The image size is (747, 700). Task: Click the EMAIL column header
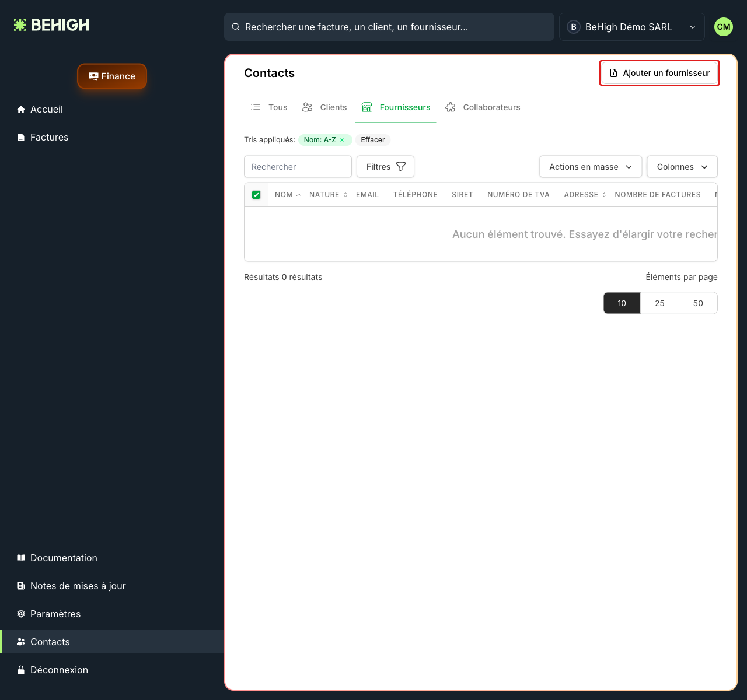pyautogui.click(x=367, y=195)
